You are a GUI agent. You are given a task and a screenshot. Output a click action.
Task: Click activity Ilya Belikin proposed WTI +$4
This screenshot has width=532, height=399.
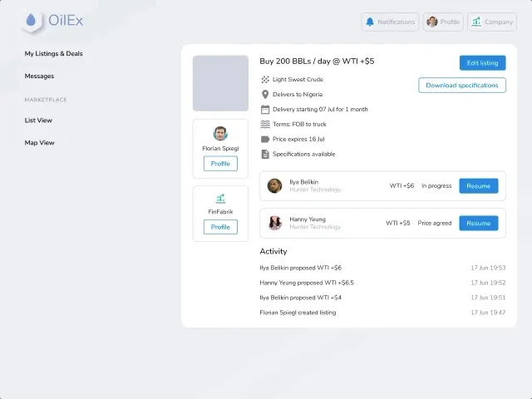(300, 298)
